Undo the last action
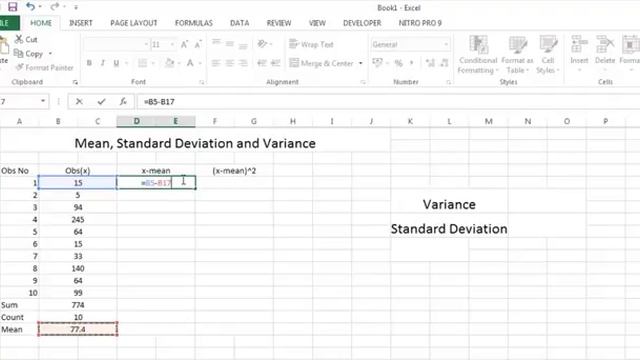 point(30,7)
